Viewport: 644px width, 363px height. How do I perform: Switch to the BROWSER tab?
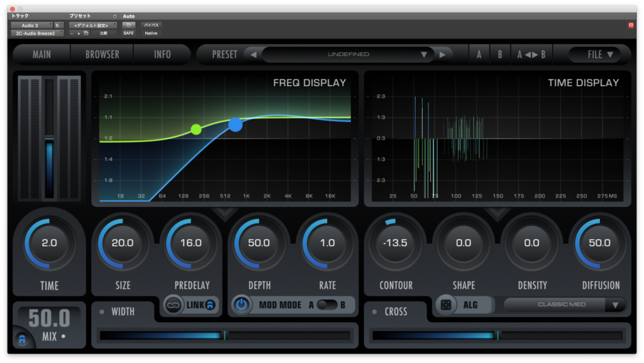[x=102, y=55]
